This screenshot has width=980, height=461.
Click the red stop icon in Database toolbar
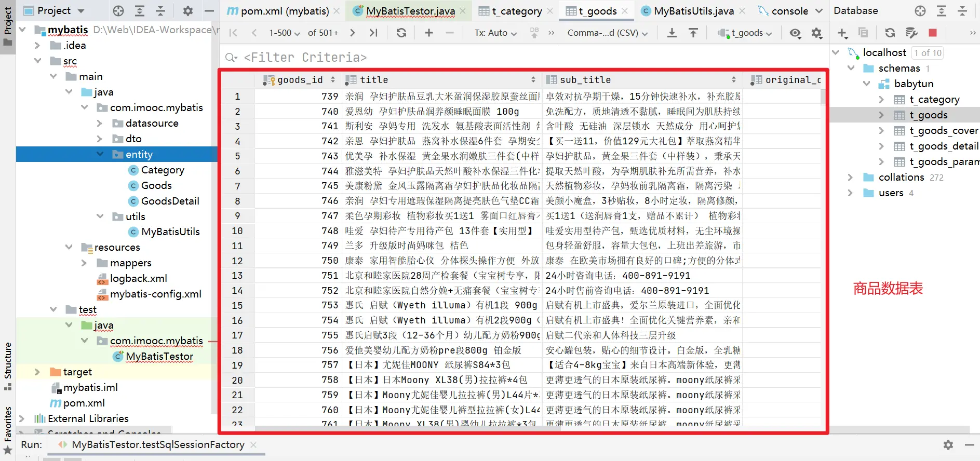pyautogui.click(x=933, y=33)
